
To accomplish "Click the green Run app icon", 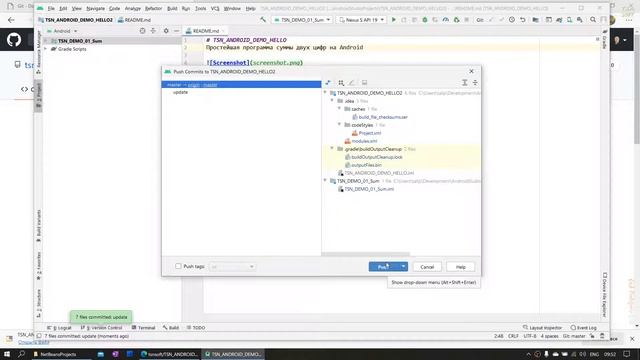I will click(393, 20).
